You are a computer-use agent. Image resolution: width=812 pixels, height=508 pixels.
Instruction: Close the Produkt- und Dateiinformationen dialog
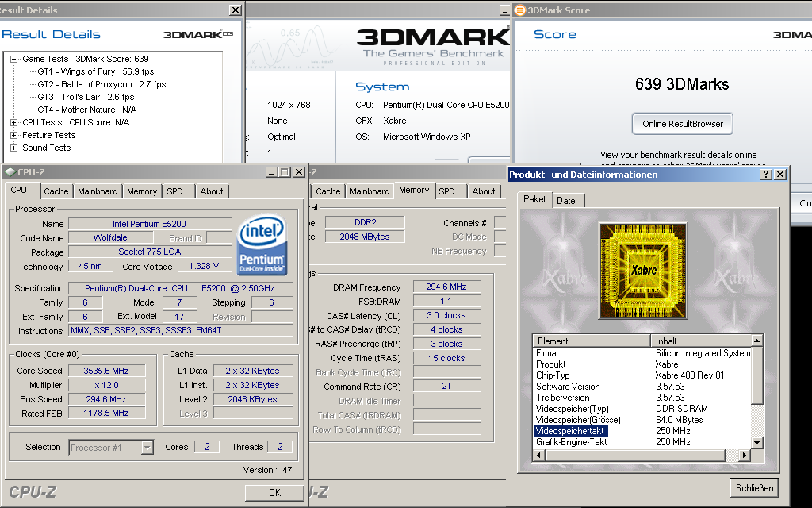pos(780,175)
